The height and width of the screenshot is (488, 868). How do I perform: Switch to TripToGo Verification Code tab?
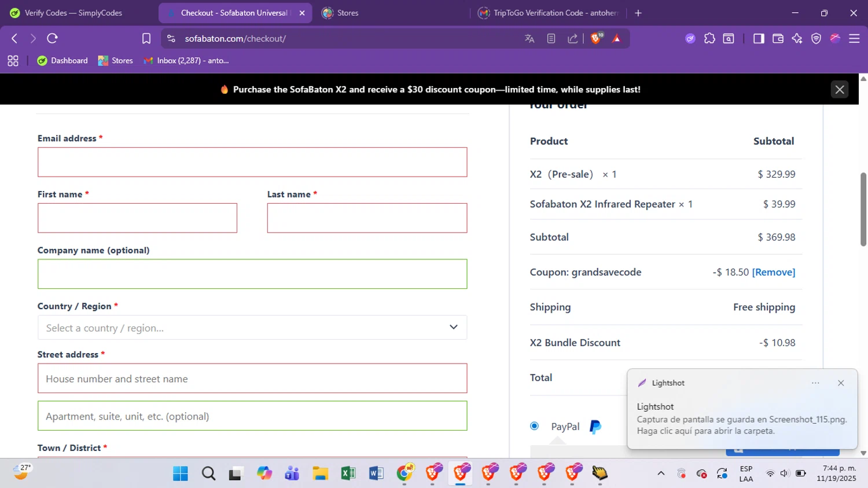point(548,13)
